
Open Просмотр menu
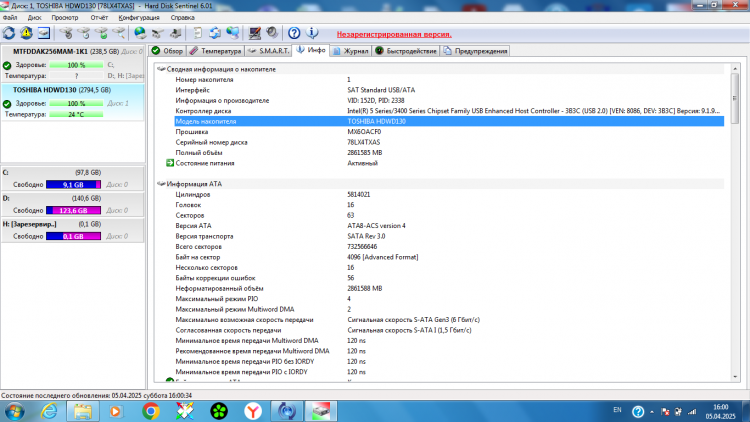(65, 18)
